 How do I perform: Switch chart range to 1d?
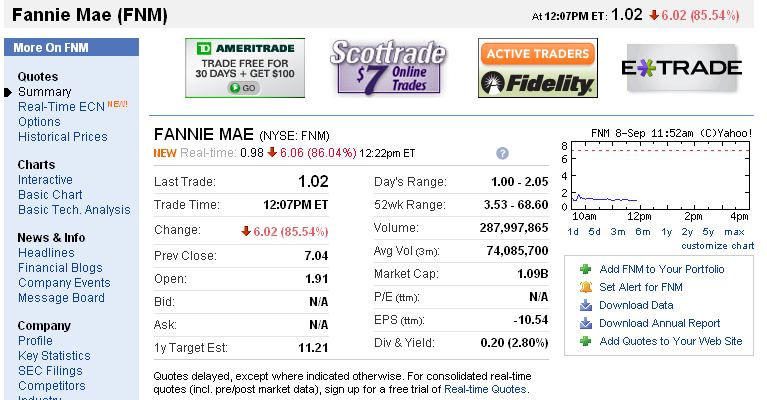click(573, 232)
